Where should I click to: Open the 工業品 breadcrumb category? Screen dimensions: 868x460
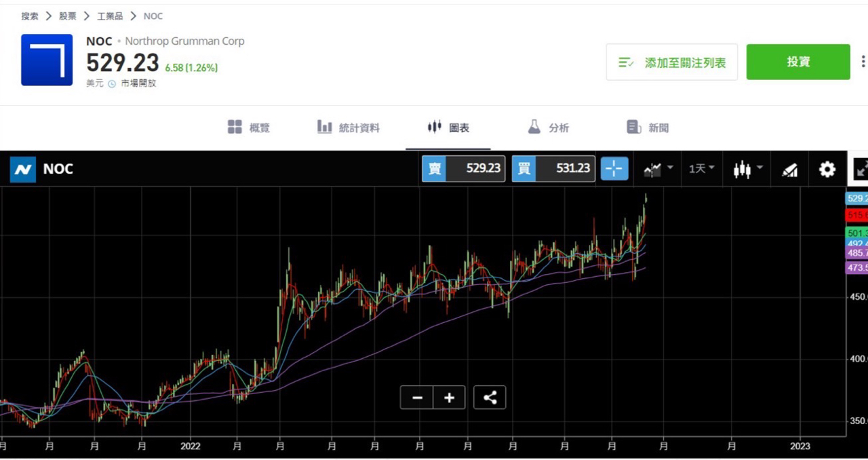point(111,16)
